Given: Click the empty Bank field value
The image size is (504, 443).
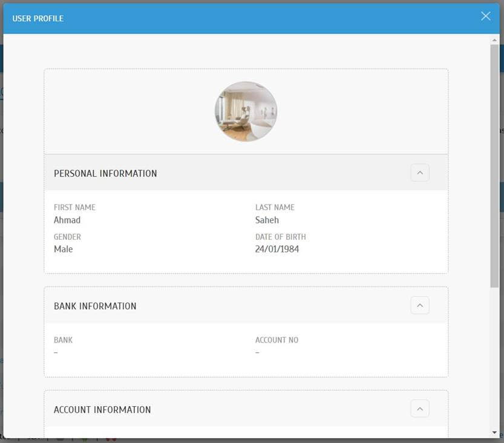Looking at the screenshot, I should pos(56,352).
